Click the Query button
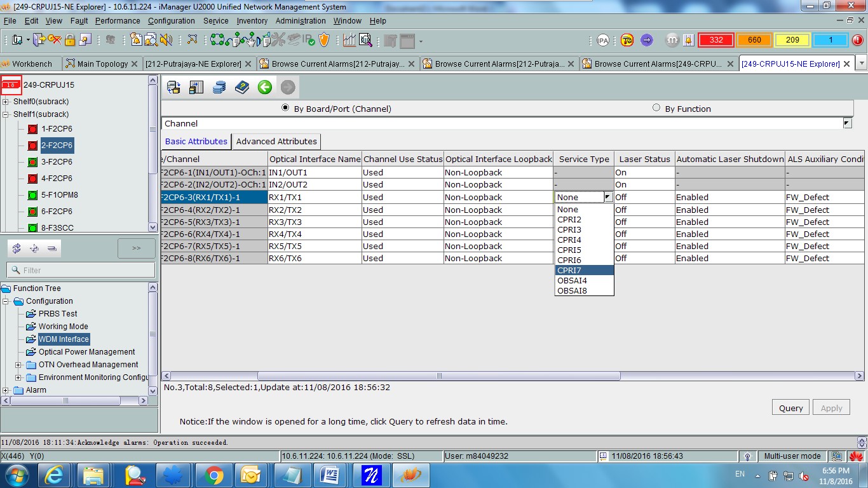Screen dimensions: 868x488 click(x=791, y=408)
